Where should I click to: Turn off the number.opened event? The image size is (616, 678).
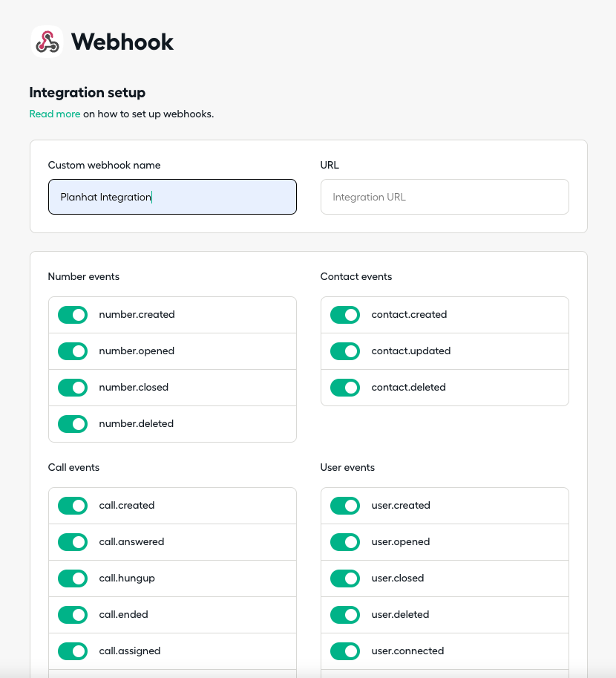pyautogui.click(x=73, y=351)
